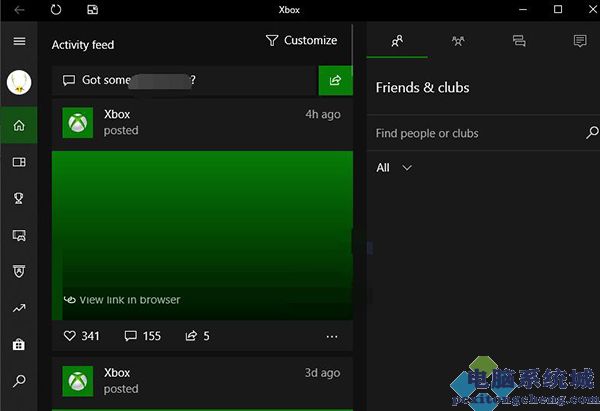Share the post with 5 shares

197,336
